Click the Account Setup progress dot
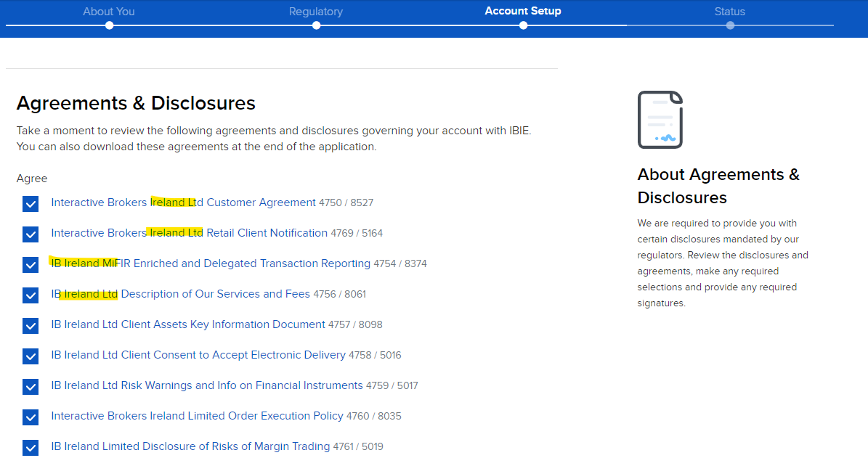 (523, 25)
